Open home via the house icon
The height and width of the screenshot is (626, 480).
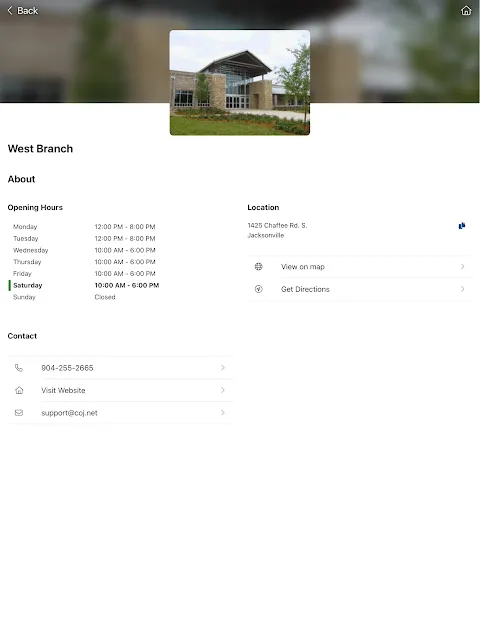tap(466, 10)
